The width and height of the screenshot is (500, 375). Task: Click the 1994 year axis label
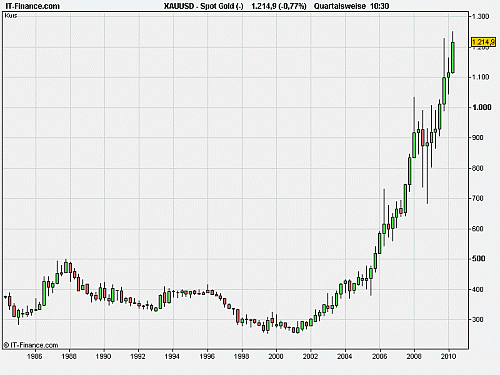click(172, 356)
